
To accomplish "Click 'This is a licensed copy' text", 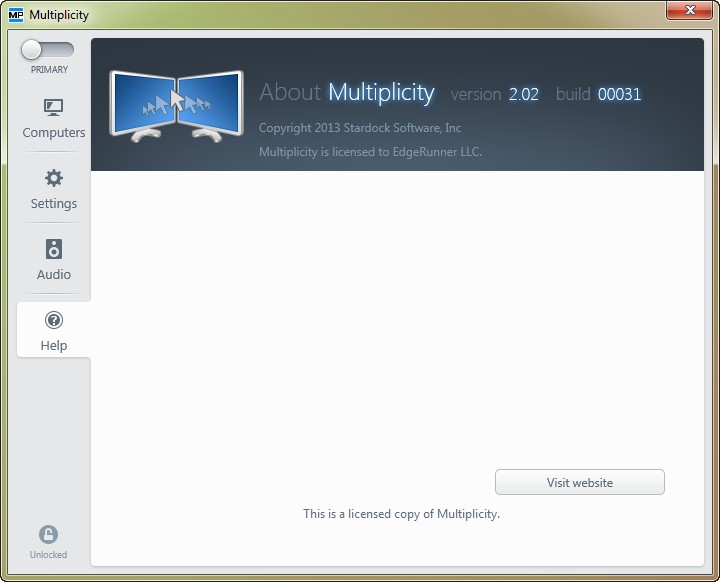I will coord(401,514).
